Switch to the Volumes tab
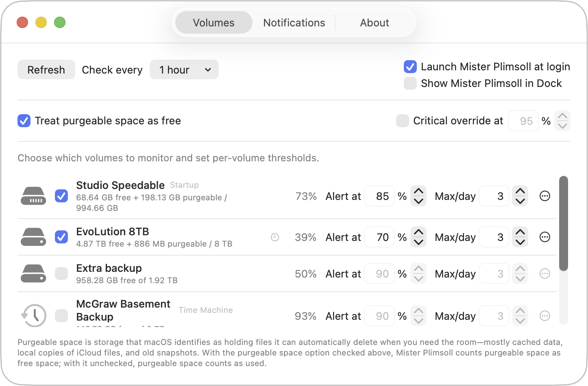Screen dimensions: 588x386 click(214, 23)
